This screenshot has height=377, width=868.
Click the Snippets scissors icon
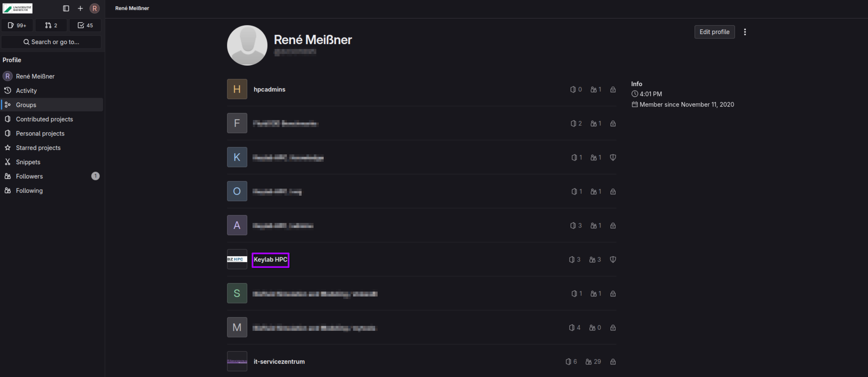tap(8, 162)
